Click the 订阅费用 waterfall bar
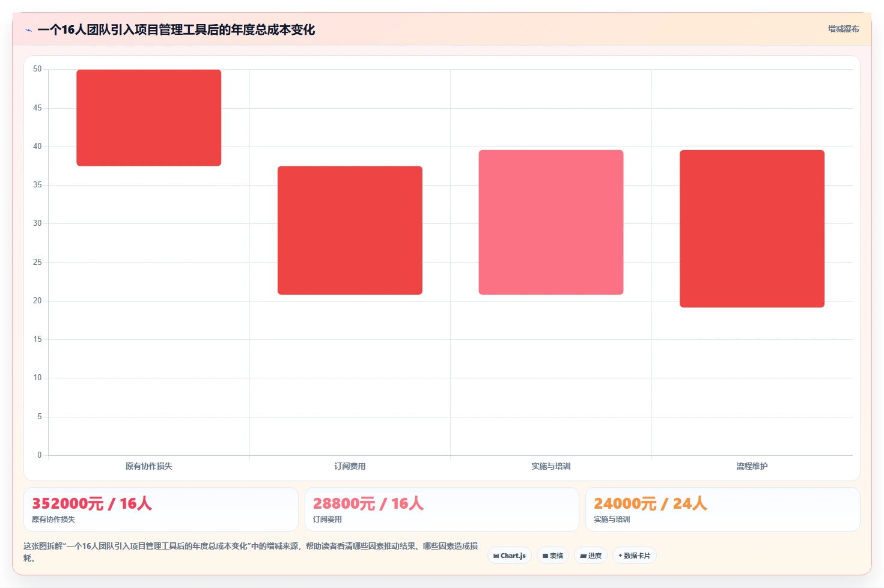This screenshot has width=884, height=588. click(x=350, y=231)
